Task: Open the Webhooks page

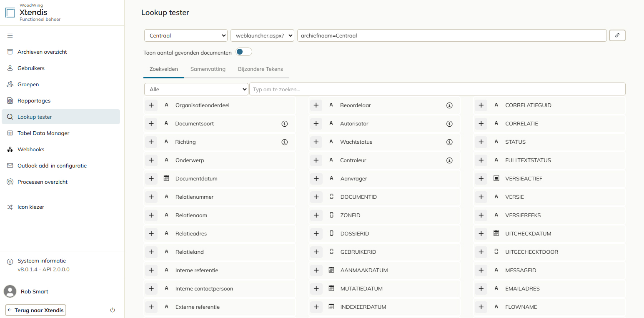Action: click(61, 150)
